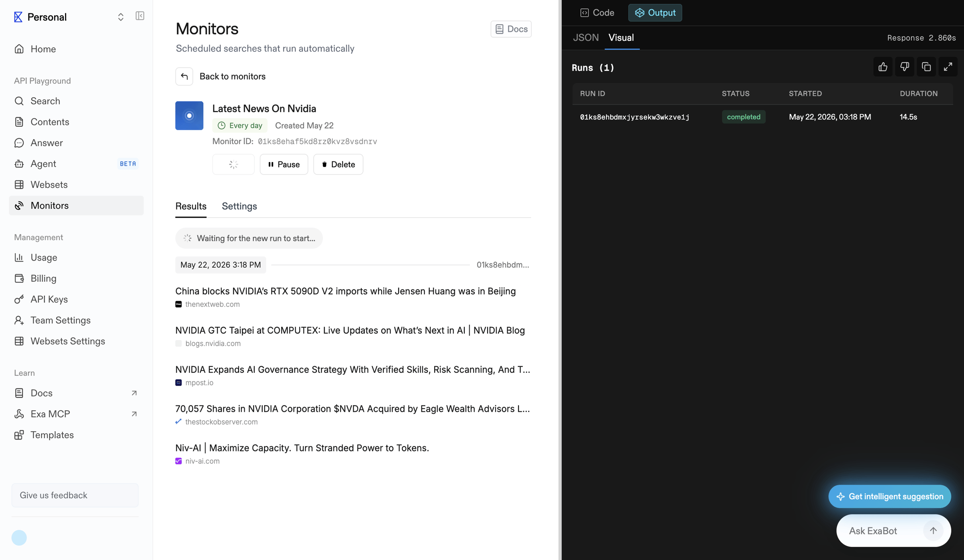Send the ExaBot message with the arrow button

point(933,531)
